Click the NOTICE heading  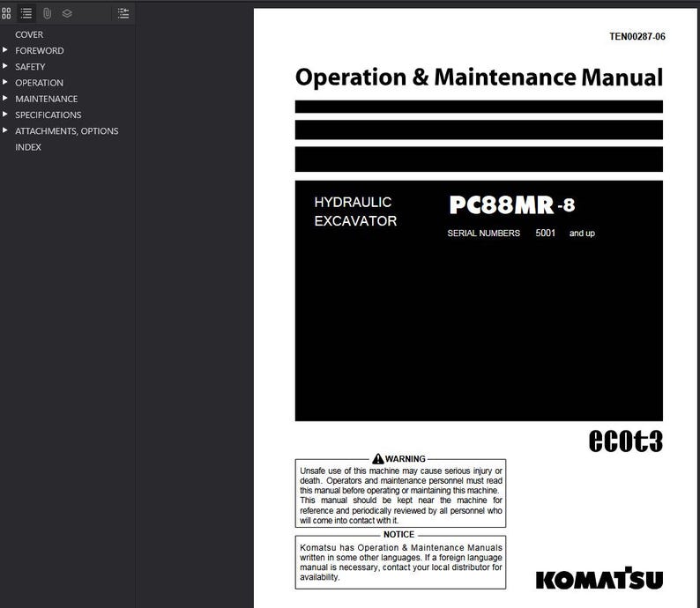tap(398, 534)
